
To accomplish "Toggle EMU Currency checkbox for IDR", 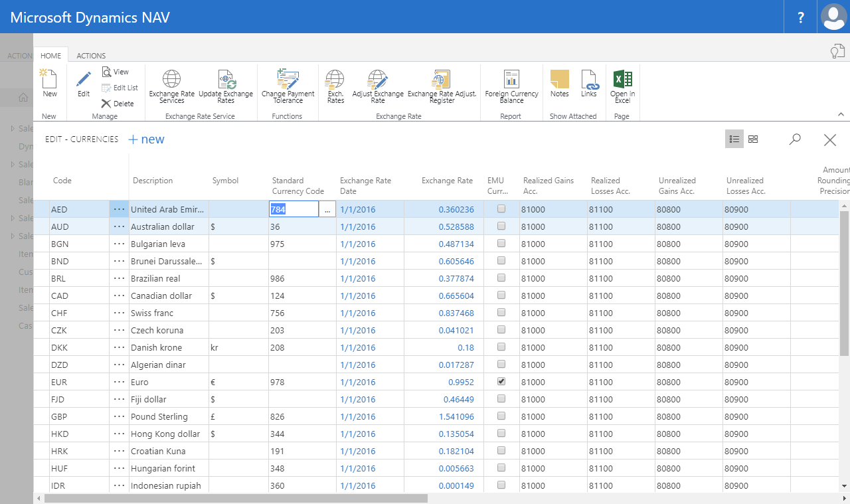I will [x=501, y=485].
